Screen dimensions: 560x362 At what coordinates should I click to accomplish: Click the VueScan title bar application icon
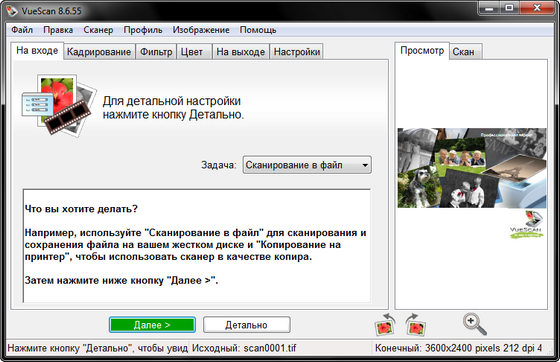coord(11,11)
